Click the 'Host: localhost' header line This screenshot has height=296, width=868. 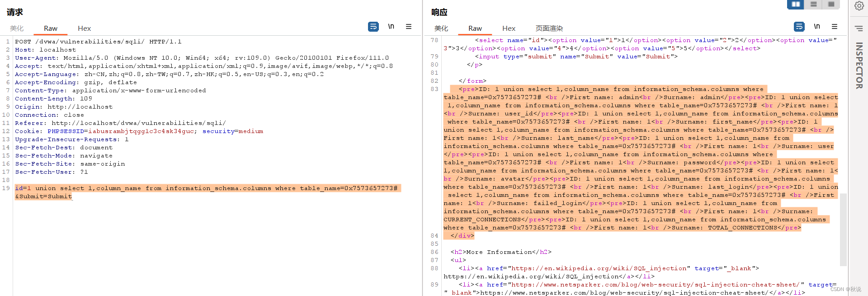46,50
